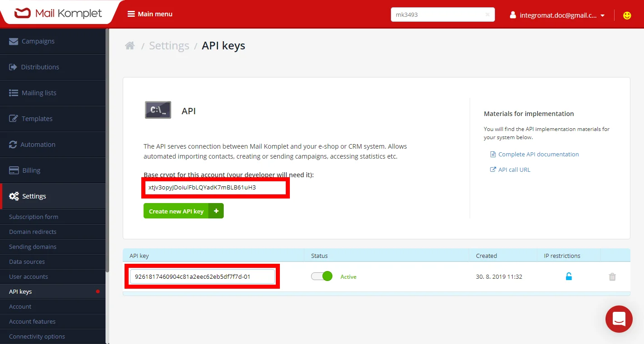This screenshot has width=644, height=344.
Task: Toggle the Active status switch off
Action: pyautogui.click(x=322, y=276)
